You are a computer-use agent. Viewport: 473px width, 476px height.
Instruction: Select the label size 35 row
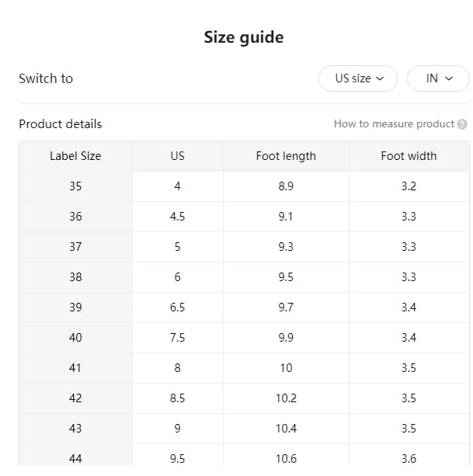[x=75, y=186]
